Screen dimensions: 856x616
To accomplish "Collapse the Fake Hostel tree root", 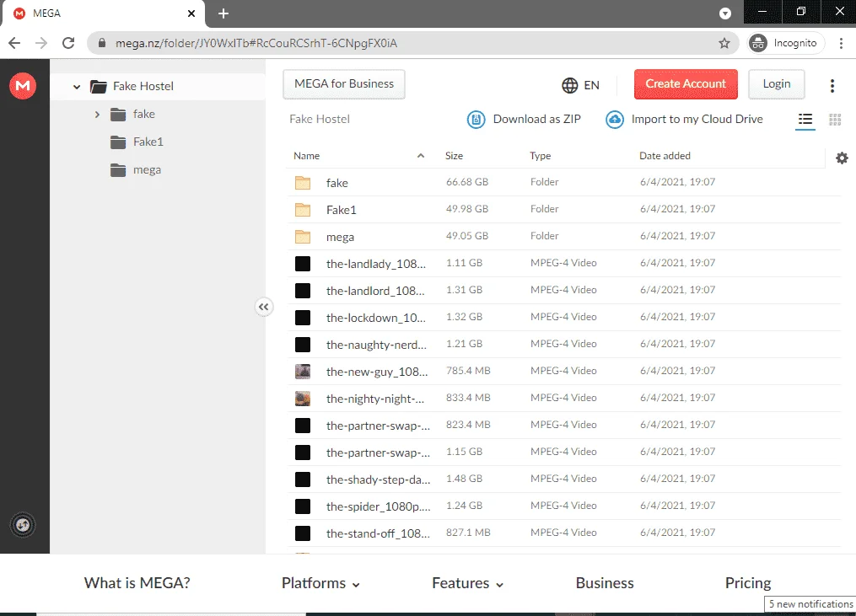I will 77,86.
